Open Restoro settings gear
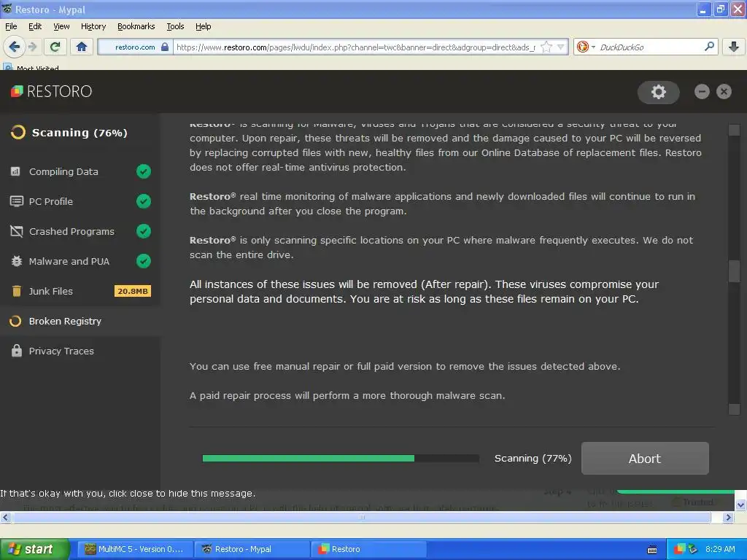This screenshot has width=747, height=560. point(659,92)
